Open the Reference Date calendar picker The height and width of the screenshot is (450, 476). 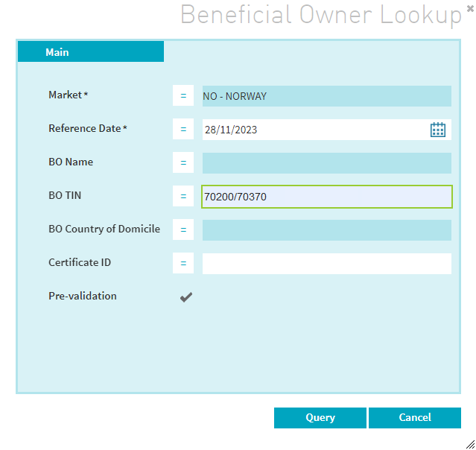(x=437, y=130)
